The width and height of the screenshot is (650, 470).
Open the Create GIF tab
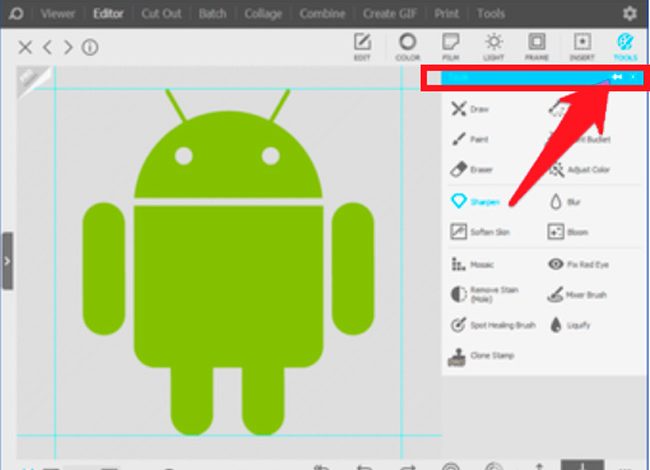click(389, 14)
